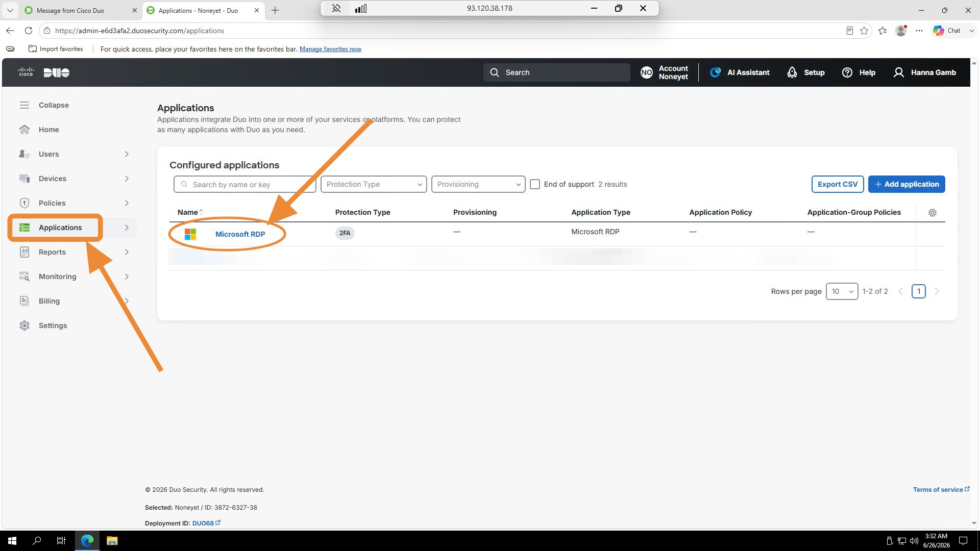Click Import favorites in favorites bar
The width and height of the screenshot is (980, 551).
point(56,49)
